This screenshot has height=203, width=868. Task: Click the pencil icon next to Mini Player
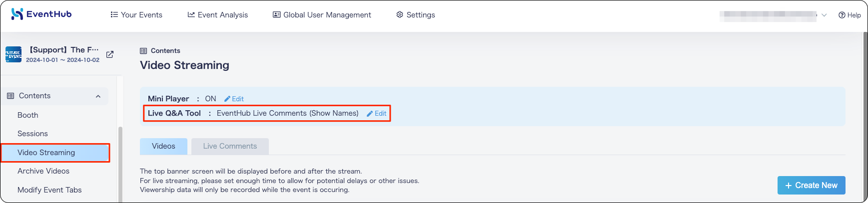click(227, 99)
